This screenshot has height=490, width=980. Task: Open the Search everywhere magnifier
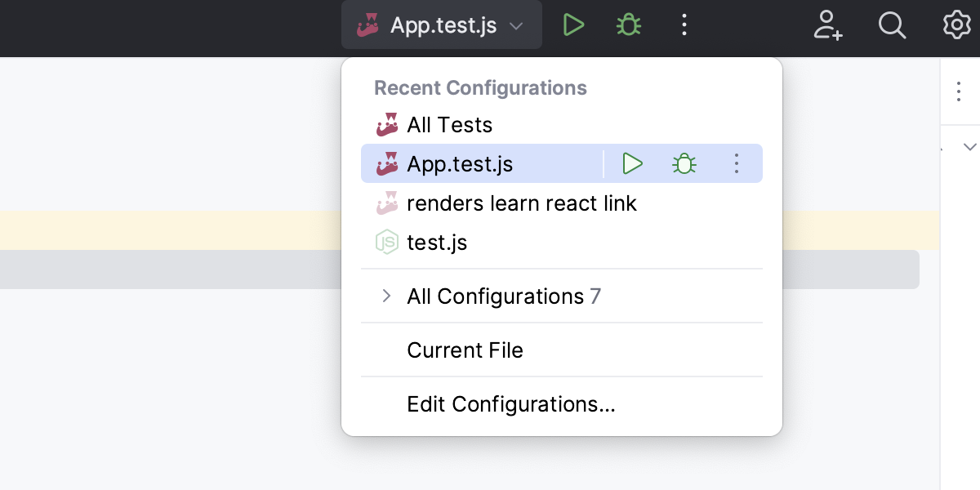892,24
